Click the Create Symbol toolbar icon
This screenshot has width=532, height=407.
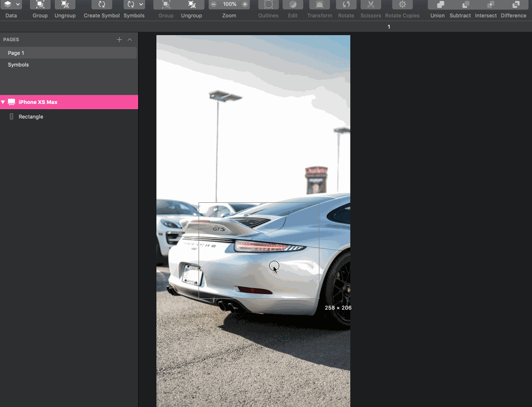point(102,5)
